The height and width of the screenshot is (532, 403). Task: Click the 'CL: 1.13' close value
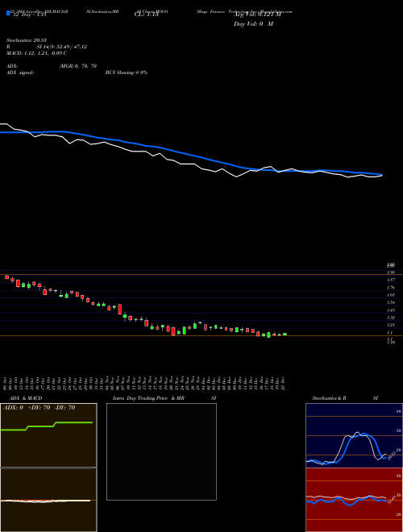click(147, 15)
